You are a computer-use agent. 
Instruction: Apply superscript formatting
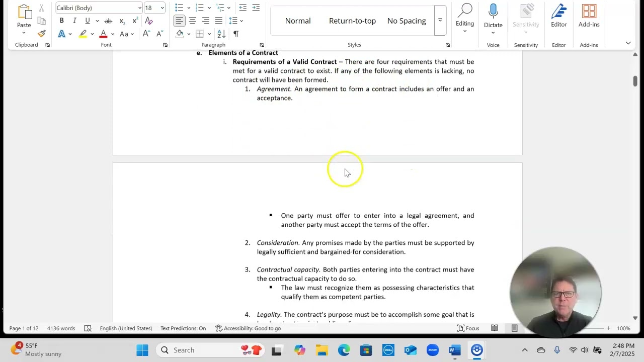(135, 21)
